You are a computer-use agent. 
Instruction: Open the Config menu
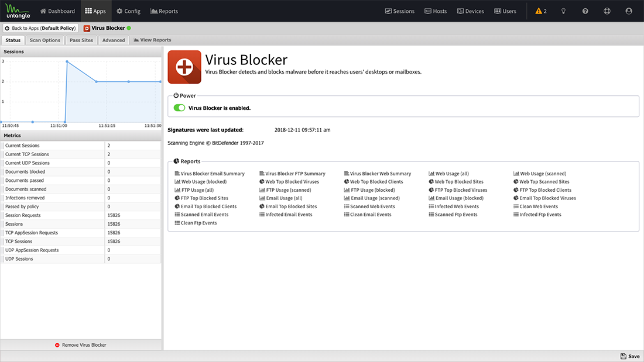click(x=129, y=11)
